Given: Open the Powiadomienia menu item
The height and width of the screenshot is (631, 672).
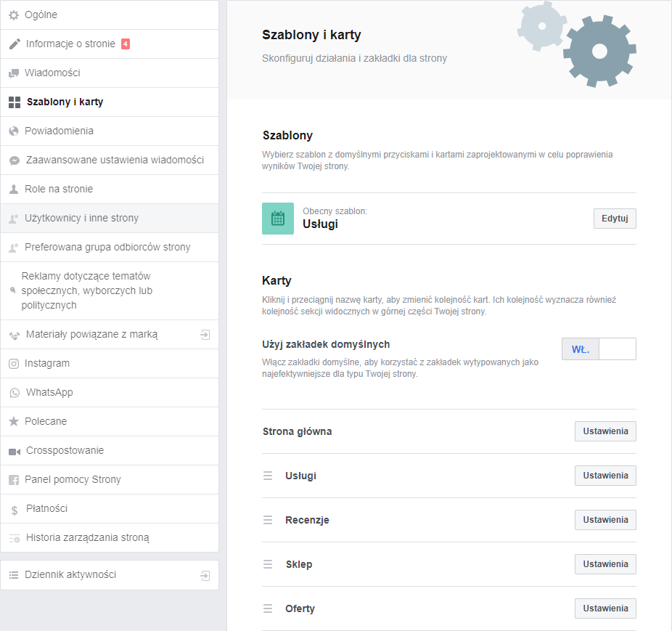Looking at the screenshot, I should [x=59, y=131].
